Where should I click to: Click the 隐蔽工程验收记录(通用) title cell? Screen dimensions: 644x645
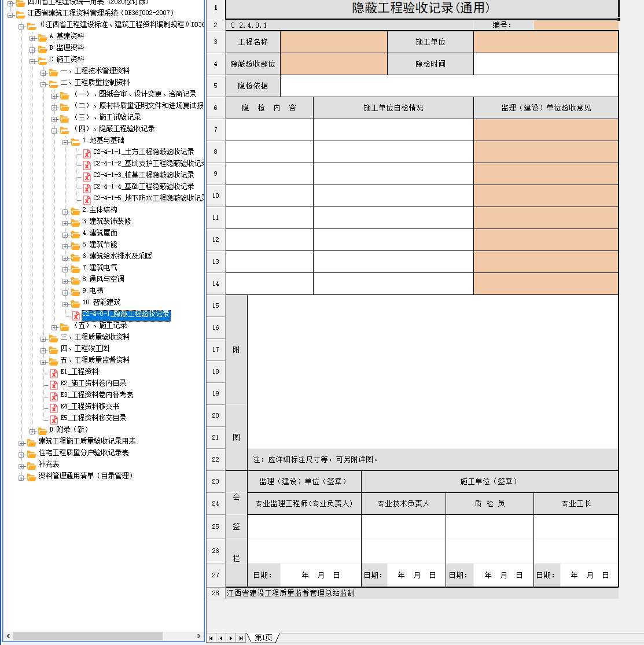click(x=422, y=8)
